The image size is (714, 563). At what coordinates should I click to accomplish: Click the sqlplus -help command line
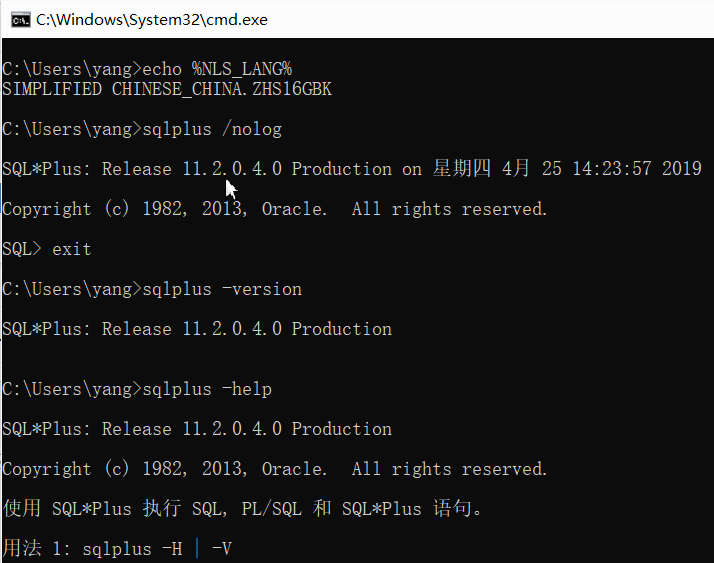pos(137,389)
